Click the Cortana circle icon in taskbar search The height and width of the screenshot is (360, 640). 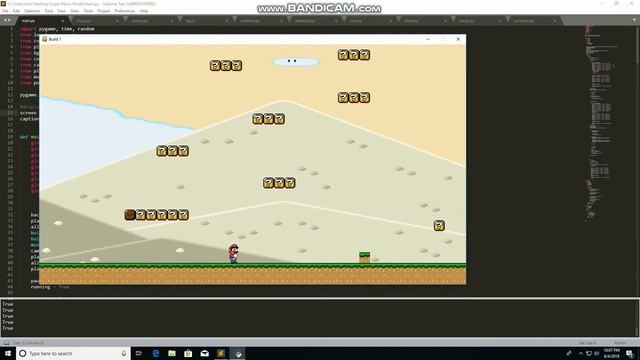[23, 353]
